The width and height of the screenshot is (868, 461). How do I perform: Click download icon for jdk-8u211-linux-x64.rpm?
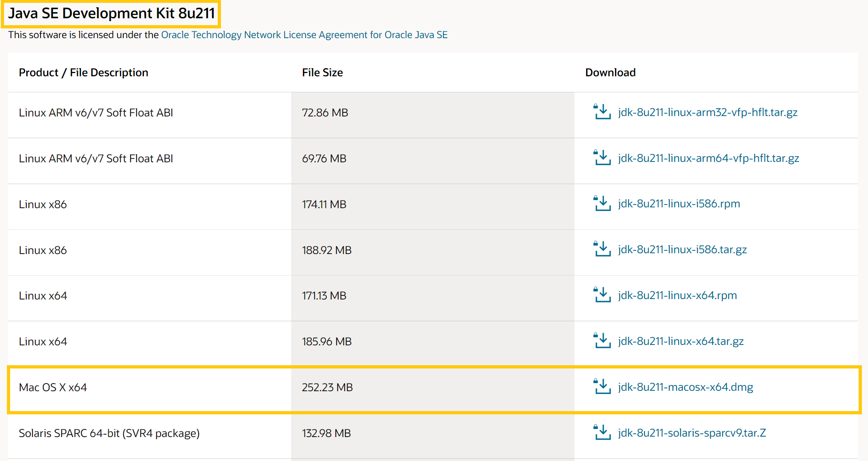click(602, 295)
